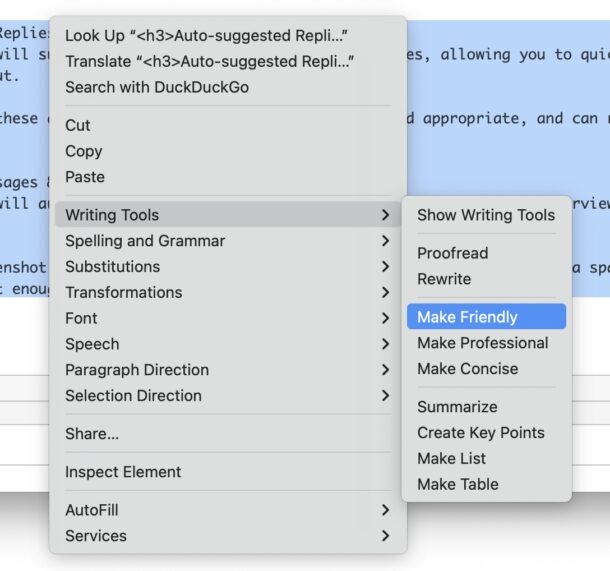Expand the Services submenu
Screen dimensions: 610x571
click(x=96, y=536)
